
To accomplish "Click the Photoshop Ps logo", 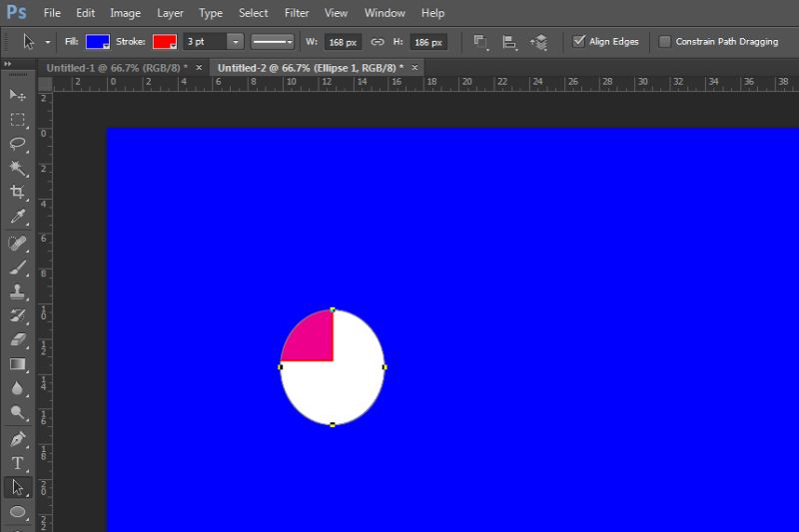I will 16,12.
